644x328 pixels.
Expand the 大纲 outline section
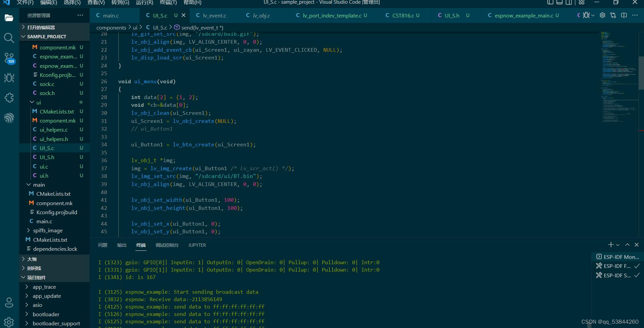54,259
